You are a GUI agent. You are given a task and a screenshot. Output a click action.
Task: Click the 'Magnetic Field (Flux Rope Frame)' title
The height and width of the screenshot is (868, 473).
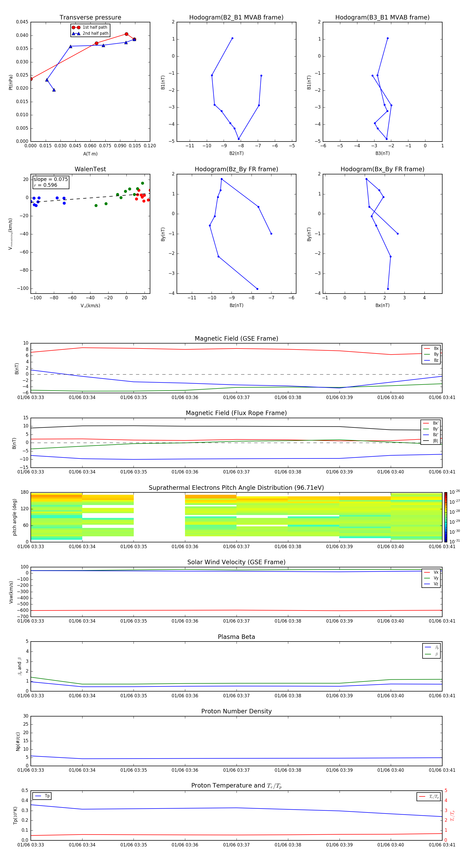tap(236, 413)
